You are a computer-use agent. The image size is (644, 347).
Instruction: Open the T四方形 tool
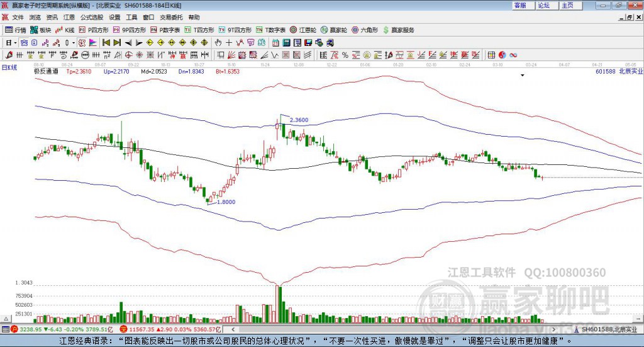(199, 30)
